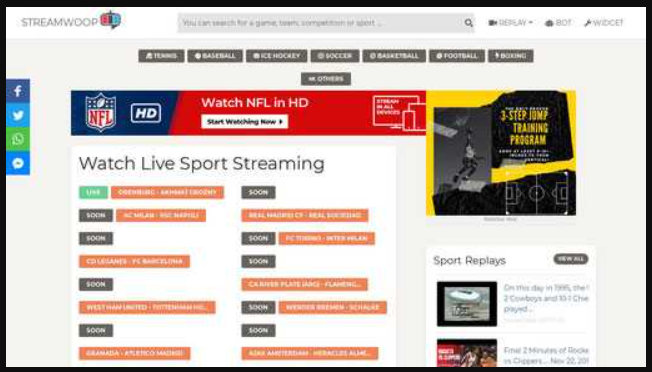Open Orenburg - Akhmat Grozny stream
Image resolution: width=652 pixels, height=372 pixels.
[168, 192]
